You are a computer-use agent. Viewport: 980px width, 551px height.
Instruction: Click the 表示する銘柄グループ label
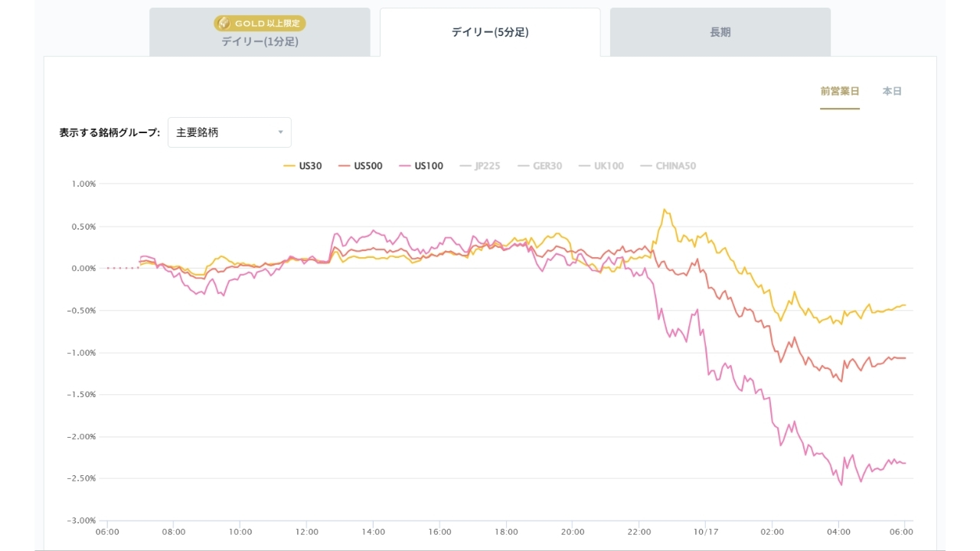pos(109,132)
